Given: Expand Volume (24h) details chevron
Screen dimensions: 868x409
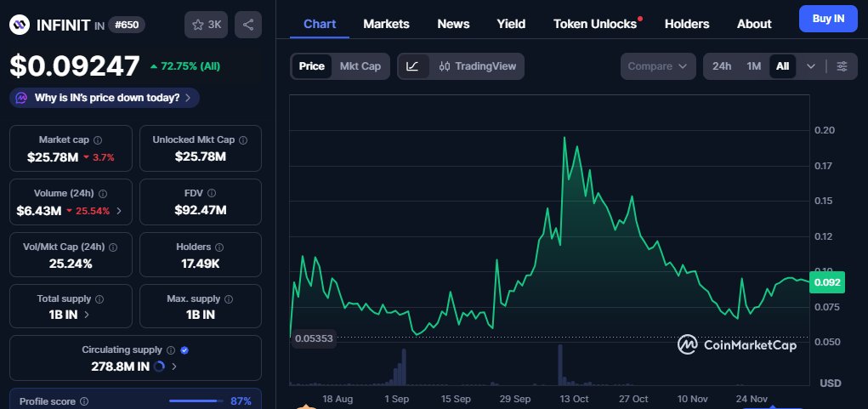Looking at the screenshot, I should pos(119,211).
